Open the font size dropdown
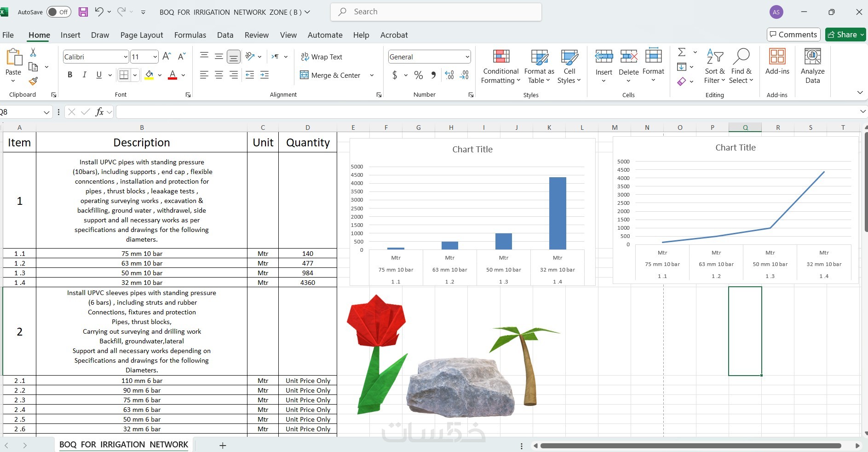The image size is (868, 452). pos(155,57)
